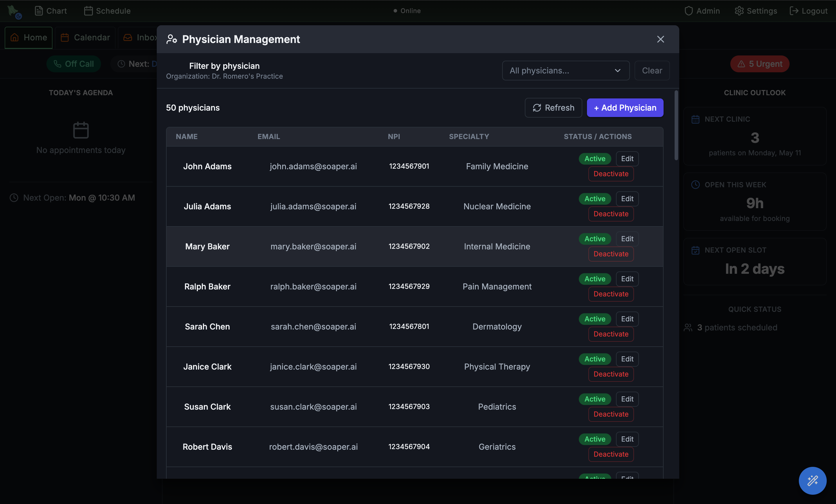Click the dialog's vertical scrollbar

click(x=676, y=125)
